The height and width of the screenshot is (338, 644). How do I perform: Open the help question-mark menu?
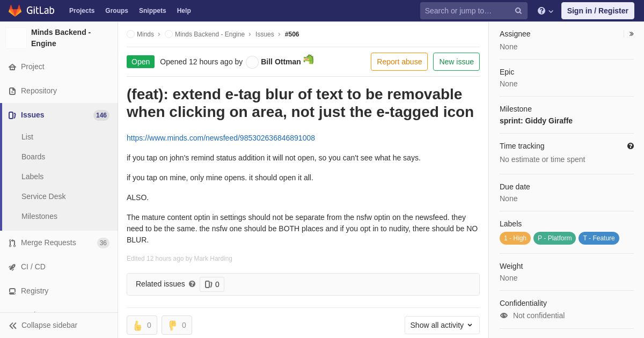click(545, 11)
